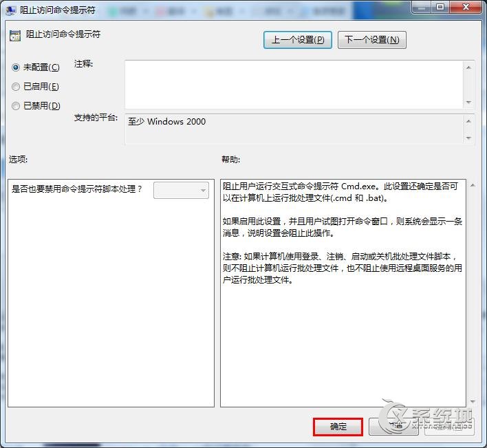487x448 pixels.
Task: Maximize the dialog window
Action: coord(440,8)
